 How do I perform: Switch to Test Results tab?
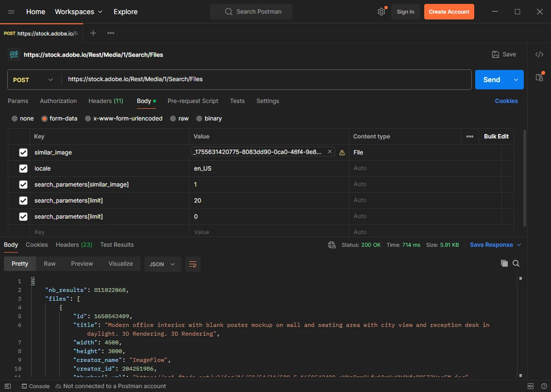[x=117, y=245]
